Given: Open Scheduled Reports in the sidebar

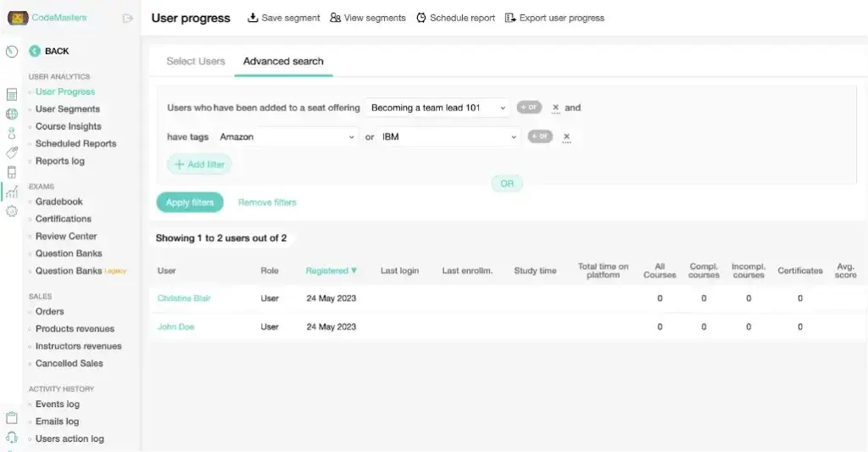Looking at the screenshot, I should coord(75,143).
